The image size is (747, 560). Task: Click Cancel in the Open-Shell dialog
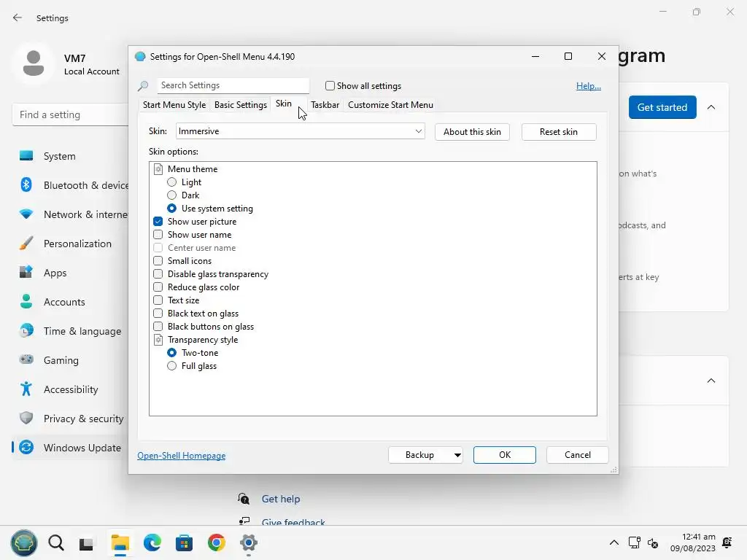pos(578,455)
